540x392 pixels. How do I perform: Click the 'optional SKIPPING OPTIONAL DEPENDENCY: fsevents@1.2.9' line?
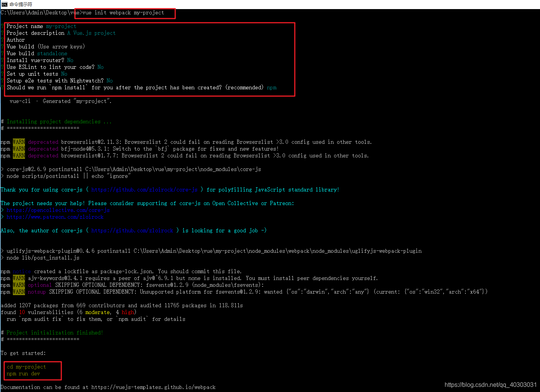132,285
